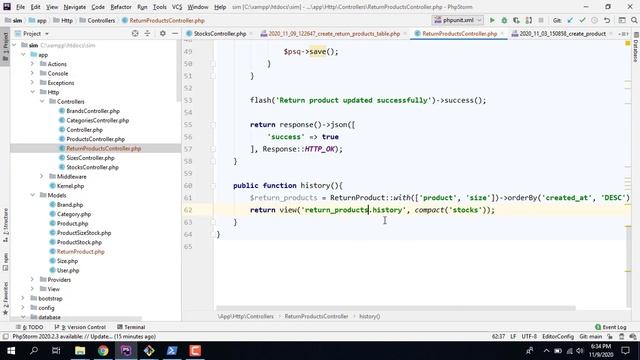Open the TODO tool window
The image size is (640, 360).
(29, 327)
